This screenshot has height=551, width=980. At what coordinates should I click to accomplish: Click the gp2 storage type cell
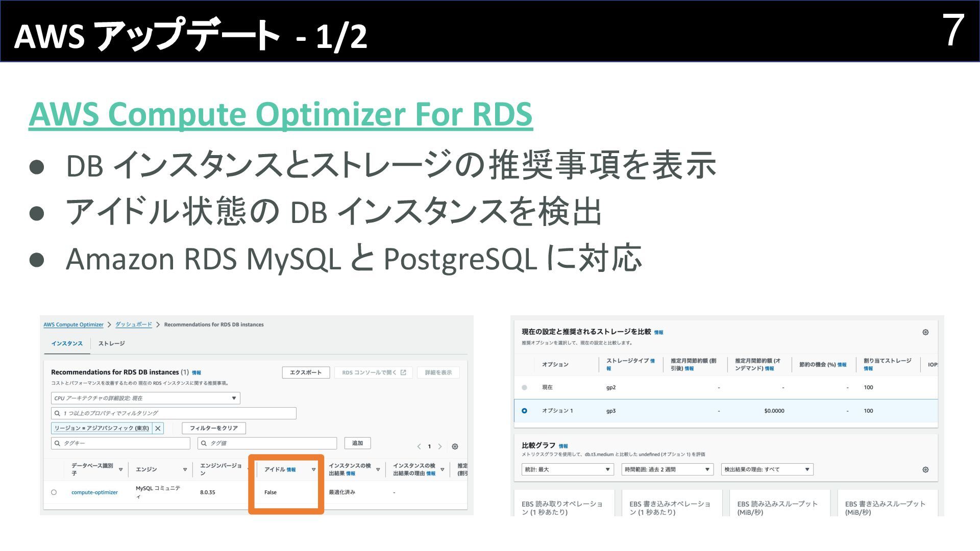(x=611, y=388)
